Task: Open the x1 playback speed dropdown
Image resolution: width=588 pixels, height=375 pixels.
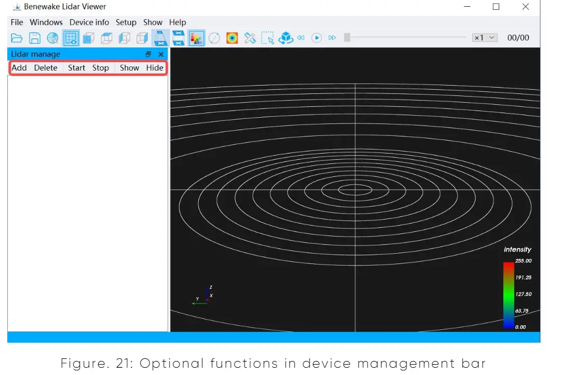Action: [485, 37]
